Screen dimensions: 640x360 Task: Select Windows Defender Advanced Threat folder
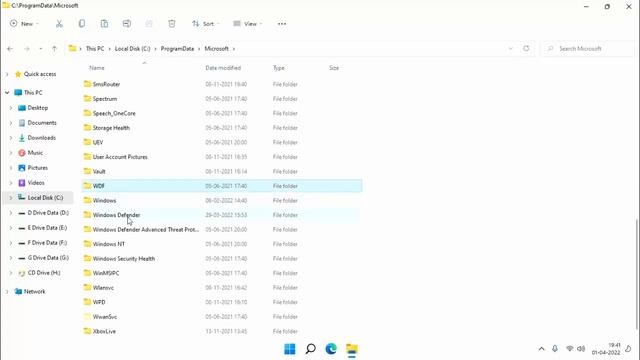(x=146, y=229)
